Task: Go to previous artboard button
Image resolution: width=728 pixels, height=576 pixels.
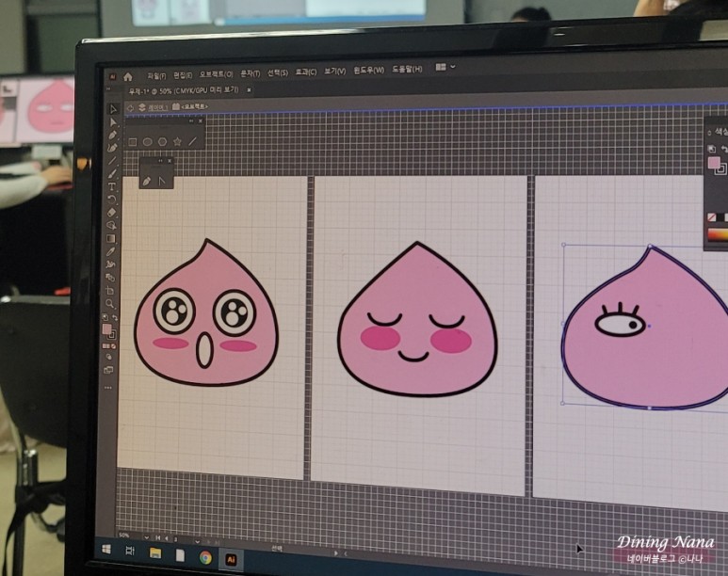Action: pos(166,538)
